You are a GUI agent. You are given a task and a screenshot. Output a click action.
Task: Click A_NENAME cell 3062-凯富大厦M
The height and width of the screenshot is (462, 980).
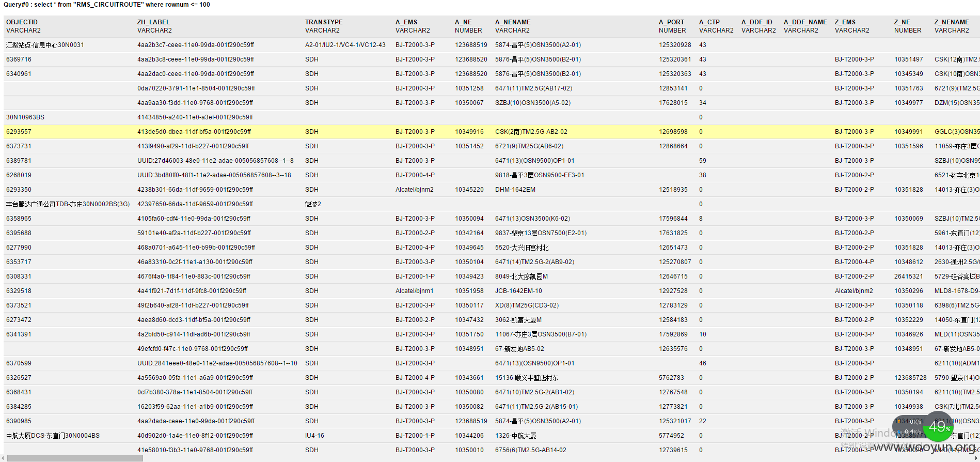coord(518,320)
